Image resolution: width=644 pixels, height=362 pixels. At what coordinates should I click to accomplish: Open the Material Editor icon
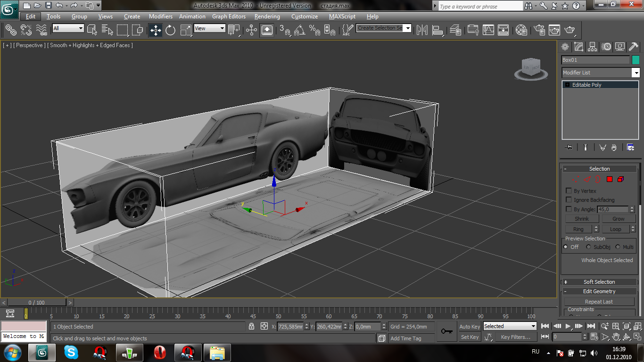pos(521,30)
